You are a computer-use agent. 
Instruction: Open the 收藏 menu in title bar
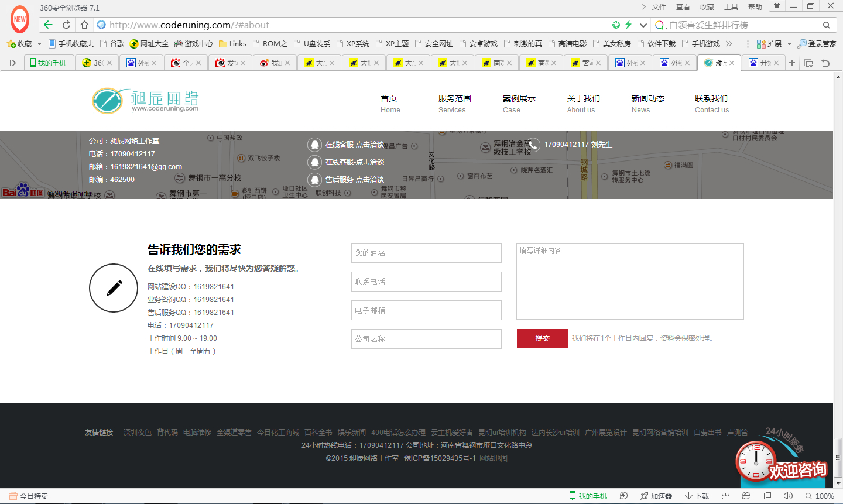tap(707, 7)
